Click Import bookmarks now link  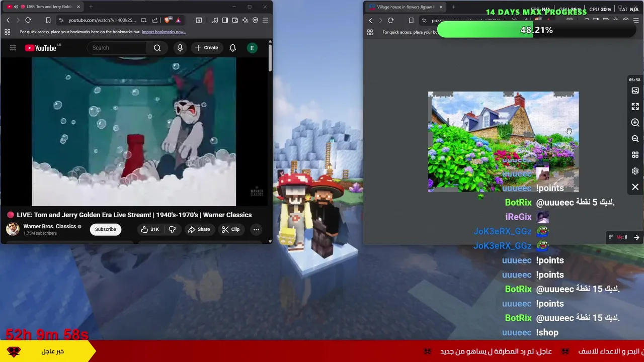(x=164, y=32)
